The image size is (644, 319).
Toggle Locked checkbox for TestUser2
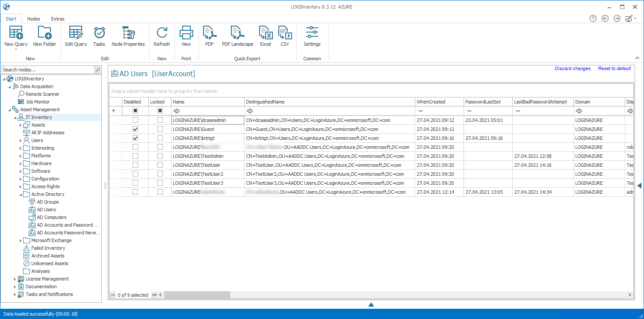click(x=160, y=174)
